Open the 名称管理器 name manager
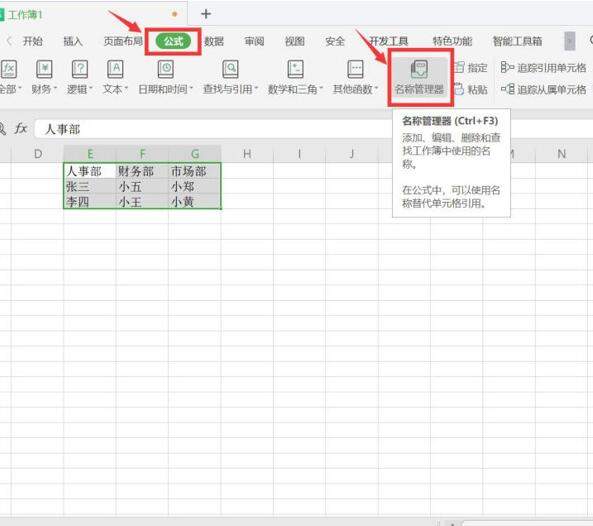Image resolution: width=593 pixels, height=526 pixels. pyautogui.click(x=419, y=78)
